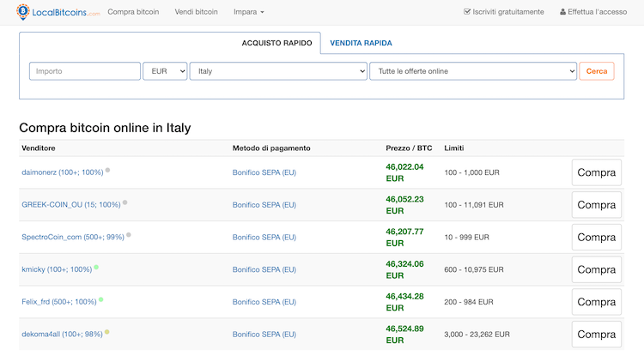The height and width of the screenshot is (356, 644).
Task: Click heading Compra bitcoin online in Italy
Action: (x=105, y=128)
